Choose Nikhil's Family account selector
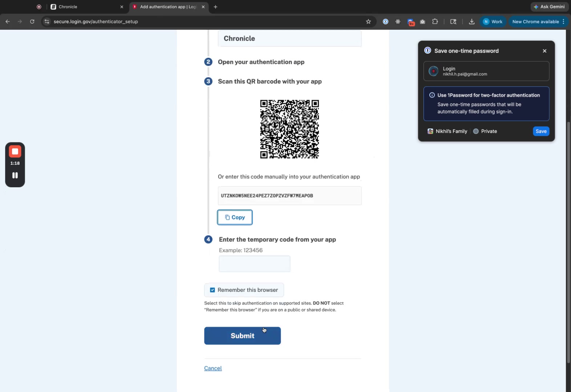 coord(447,131)
